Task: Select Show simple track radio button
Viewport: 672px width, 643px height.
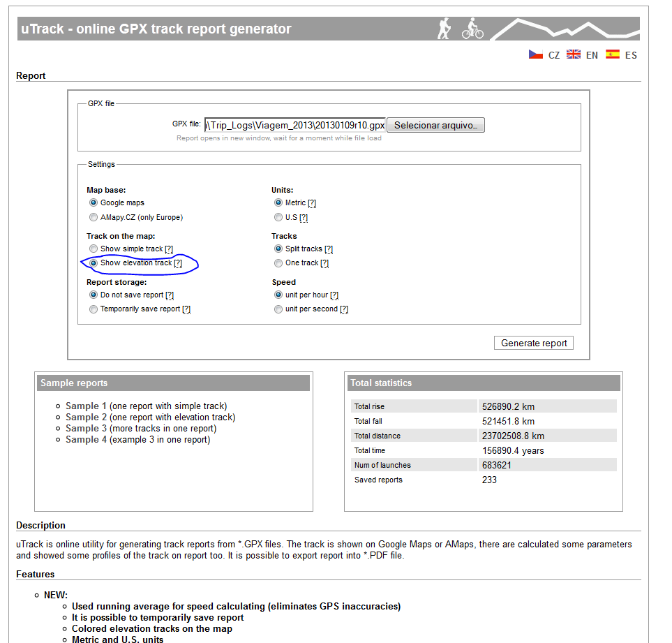Action: [x=94, y=249]
